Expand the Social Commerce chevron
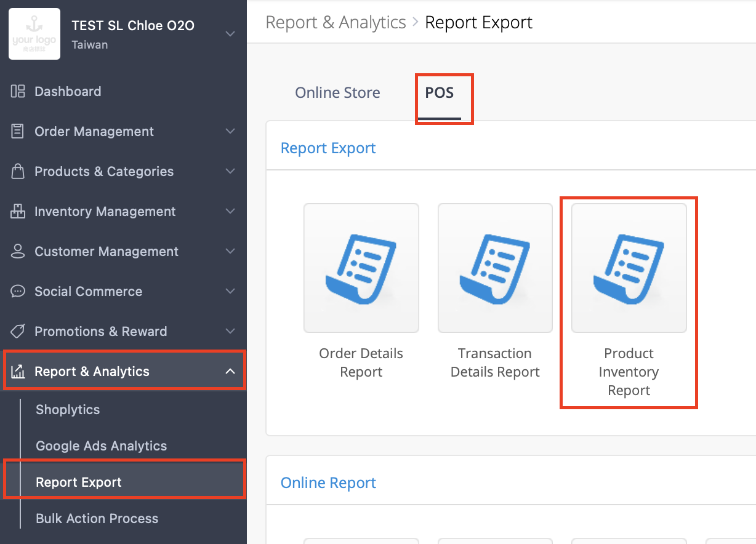756x544 pixels. (x=230, y=292)
